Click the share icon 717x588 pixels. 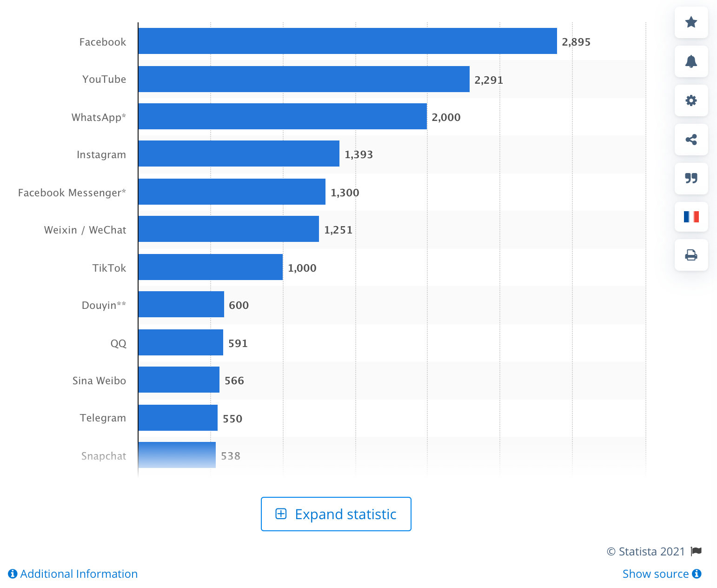tap(691, 140)
